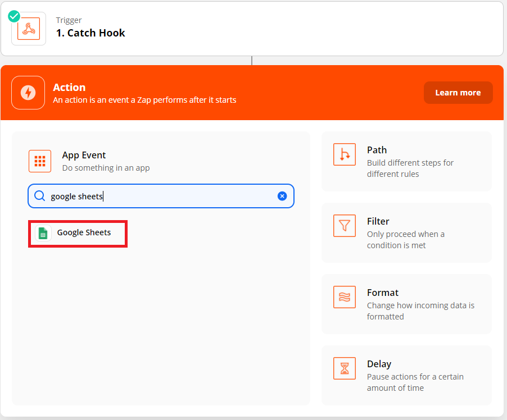Focus the app search input field

point(161,196)
